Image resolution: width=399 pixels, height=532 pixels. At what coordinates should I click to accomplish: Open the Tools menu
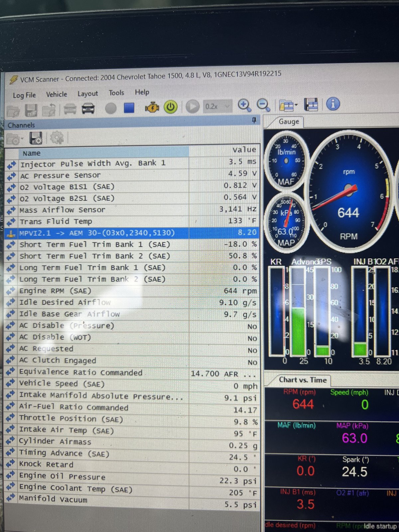[116, 93]
